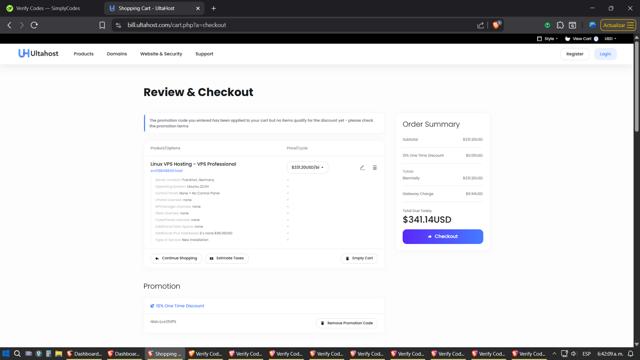Viewport: 640px width, 360px height.
Task: Show hidden system tray icons
Action: [554, 354]
